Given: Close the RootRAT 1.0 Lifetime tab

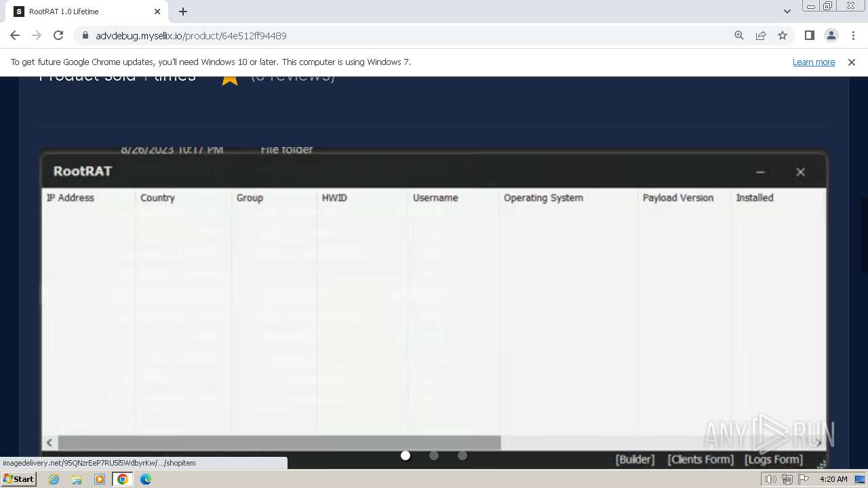Looking at the screenshot, I should [x=157, y=12].
